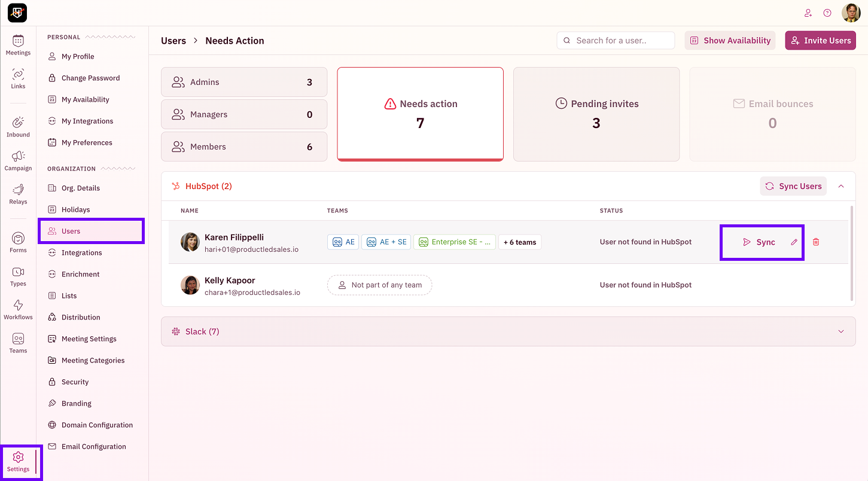868x481 pixels.
Task: Open Relays in the sidebar
Action: pyautogui.click(x=18, y=194)
